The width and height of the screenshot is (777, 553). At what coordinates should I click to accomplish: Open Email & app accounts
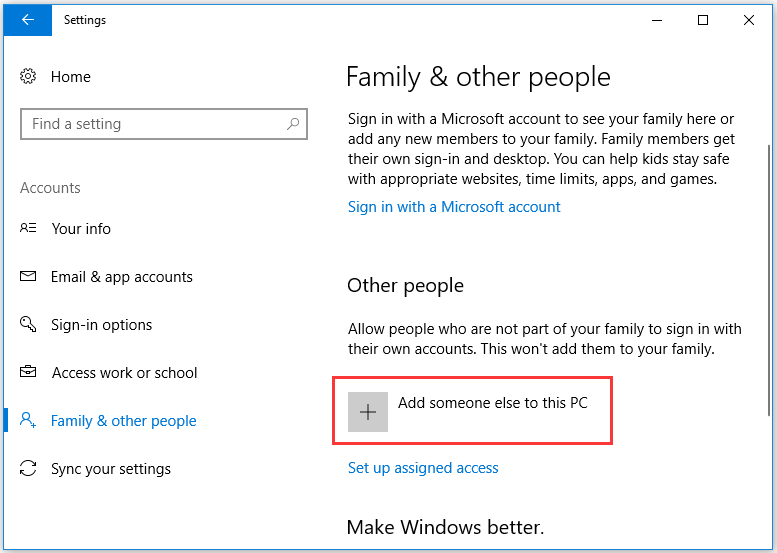coord(122,276)
